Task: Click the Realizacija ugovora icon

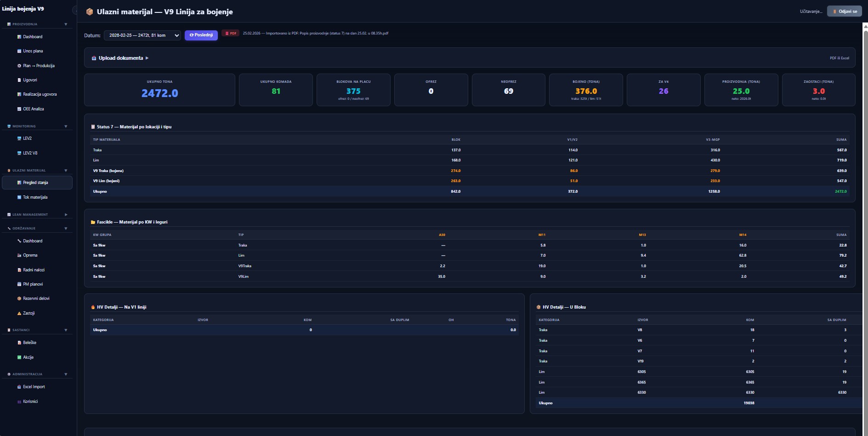Action: click(19, 94)
